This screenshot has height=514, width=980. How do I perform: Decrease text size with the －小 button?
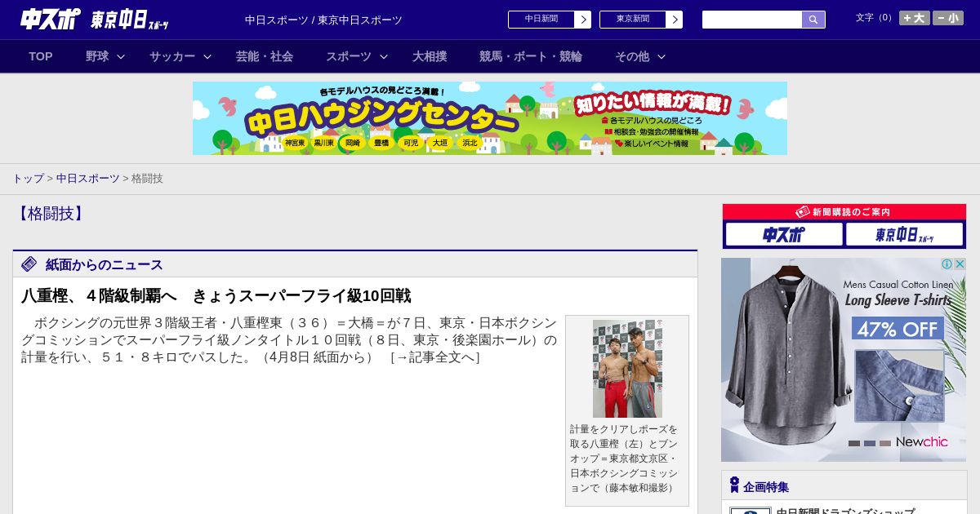948,18
